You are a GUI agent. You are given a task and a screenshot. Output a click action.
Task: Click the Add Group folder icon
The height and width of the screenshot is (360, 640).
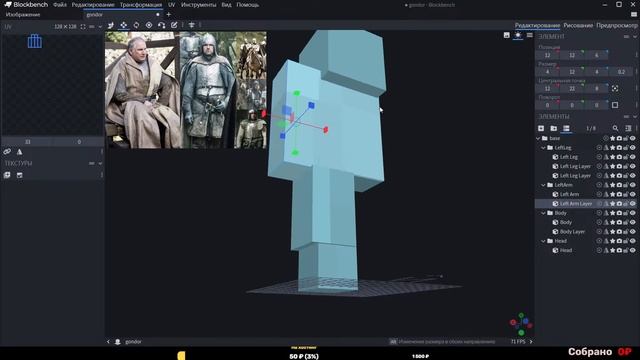[x=553, y=128]
